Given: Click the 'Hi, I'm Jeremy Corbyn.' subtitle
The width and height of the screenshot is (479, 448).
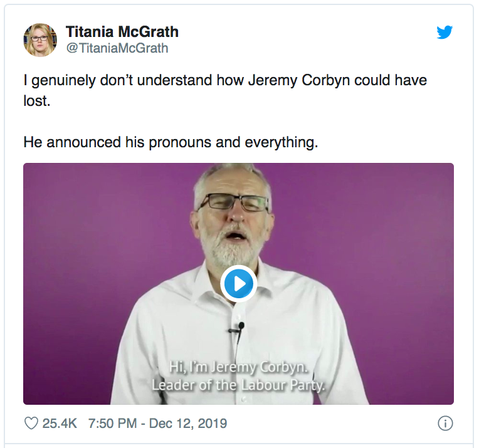Looking at the screenshot, I should (239, 367).
